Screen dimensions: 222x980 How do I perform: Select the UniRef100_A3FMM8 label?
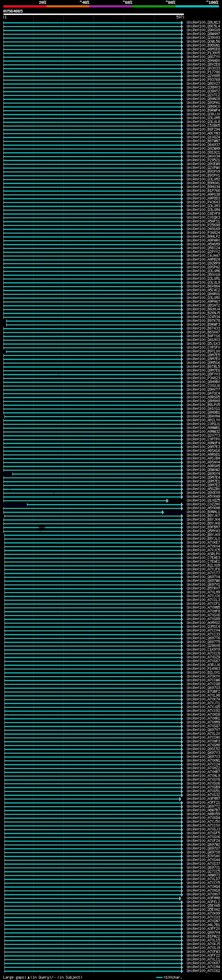[x=203, y=898]
